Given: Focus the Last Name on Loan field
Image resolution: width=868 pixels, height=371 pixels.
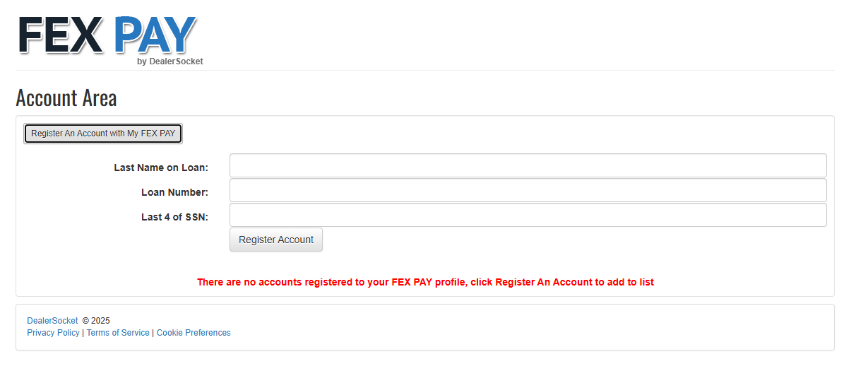Looking at the screenshot, I should (528, 165).
